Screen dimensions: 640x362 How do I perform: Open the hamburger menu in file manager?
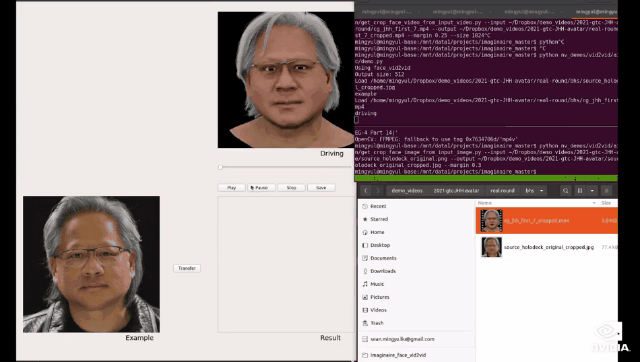tap(607, 191)
